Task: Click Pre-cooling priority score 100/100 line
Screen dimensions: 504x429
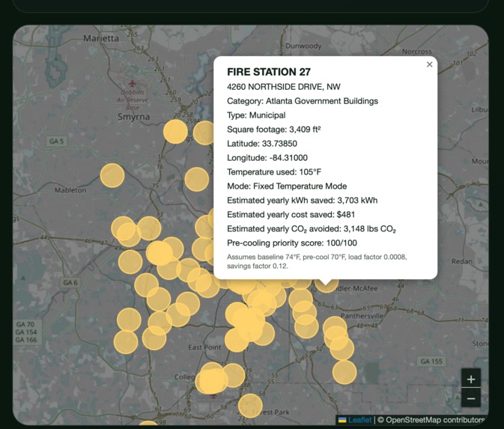Action: pos(291,243)
